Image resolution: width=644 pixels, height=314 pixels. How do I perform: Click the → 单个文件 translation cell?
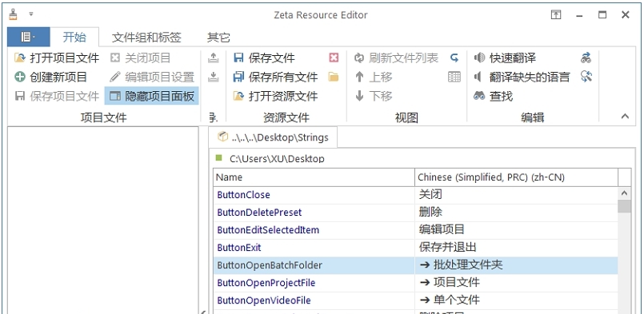(x=516, y=300)
